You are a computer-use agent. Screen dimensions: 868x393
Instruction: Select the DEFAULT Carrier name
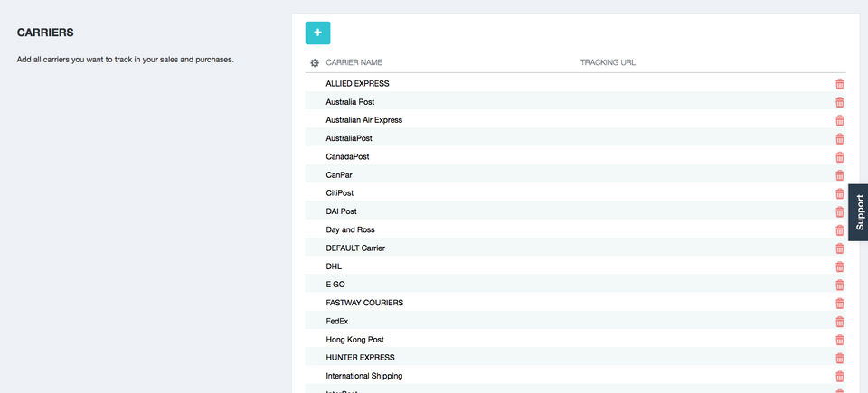pyautogui.click(x=355, y=248)
